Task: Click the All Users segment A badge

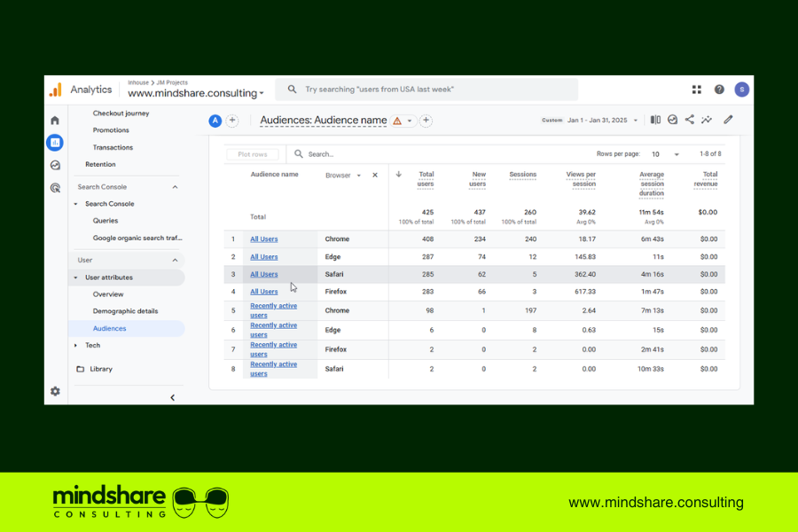Action: tap(215, 121)
